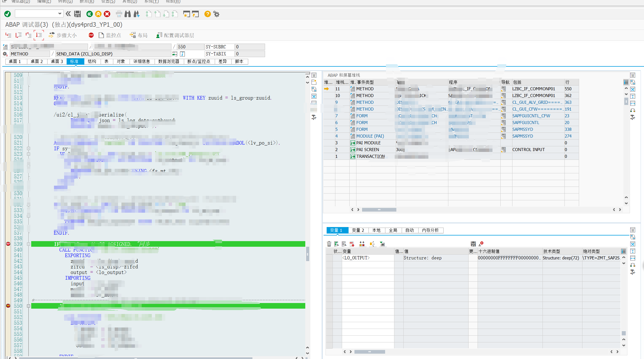Image resolution: width=644 pixels, height=359 pixels.
Task: Click the Step Into (single step) icon
Action: (8, 35)
